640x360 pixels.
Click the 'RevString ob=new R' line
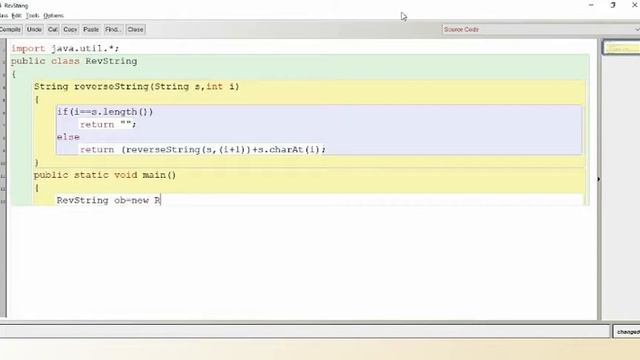click(x=109, y=200)
